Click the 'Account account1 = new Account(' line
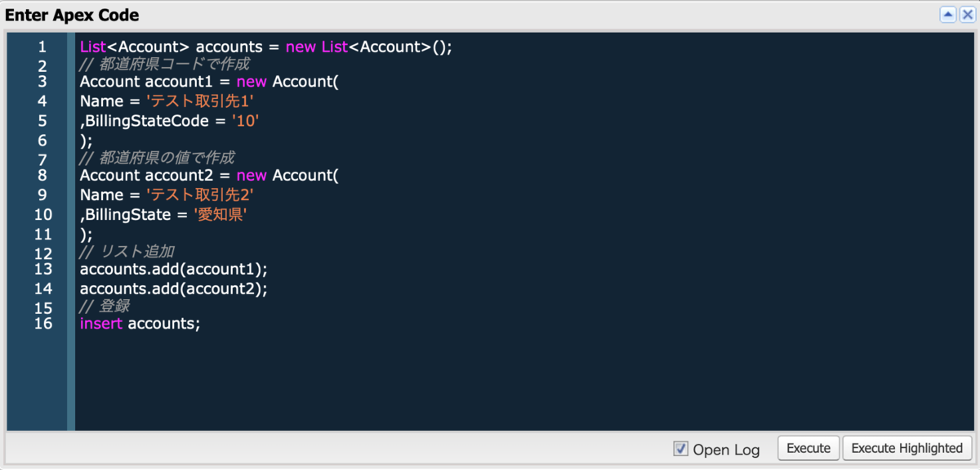980x470 pixels. coord(208,82)
